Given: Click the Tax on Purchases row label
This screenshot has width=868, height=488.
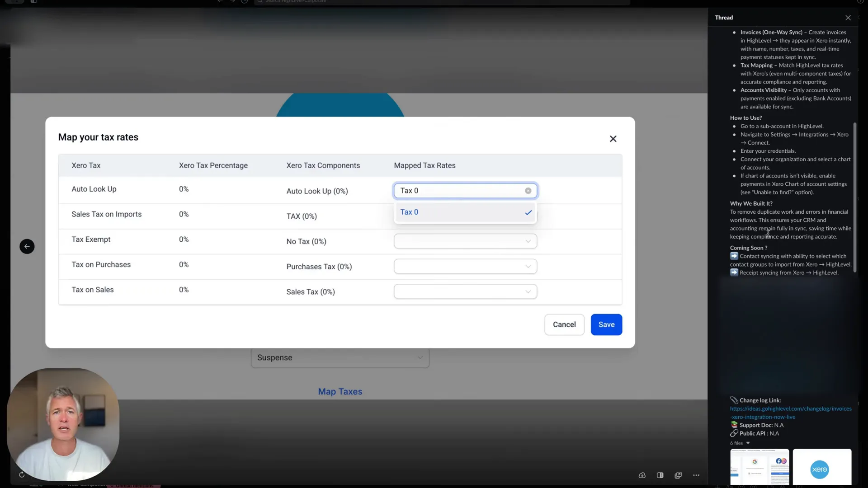Looking at the screenshot, I should click(x=101, y=265).
